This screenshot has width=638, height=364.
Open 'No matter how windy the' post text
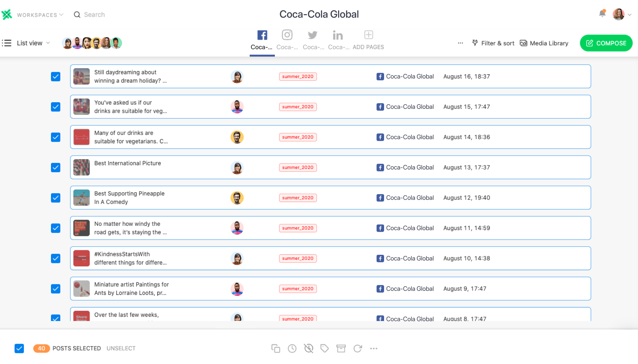[130, 228]
